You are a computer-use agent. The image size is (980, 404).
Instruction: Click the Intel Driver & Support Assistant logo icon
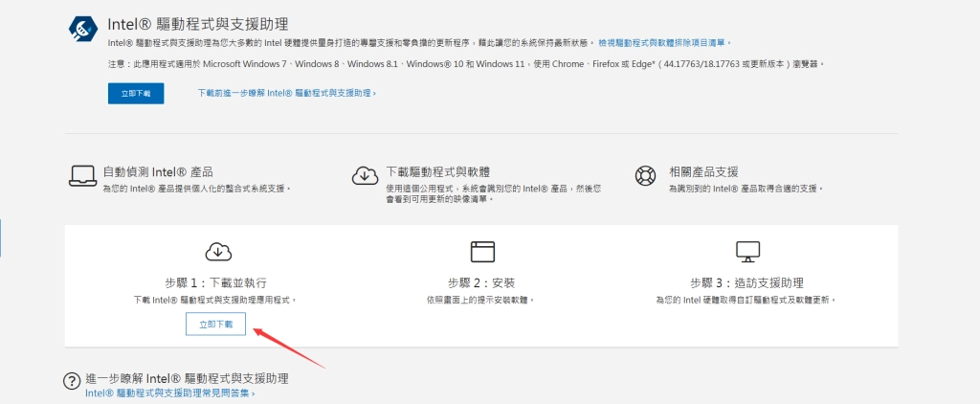tap(83, 28)
